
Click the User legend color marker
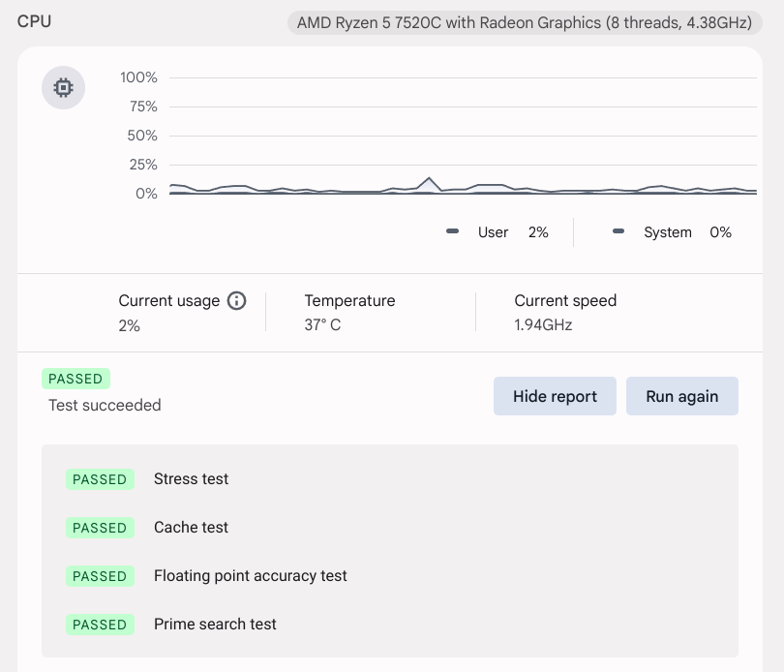click(452, 232)
